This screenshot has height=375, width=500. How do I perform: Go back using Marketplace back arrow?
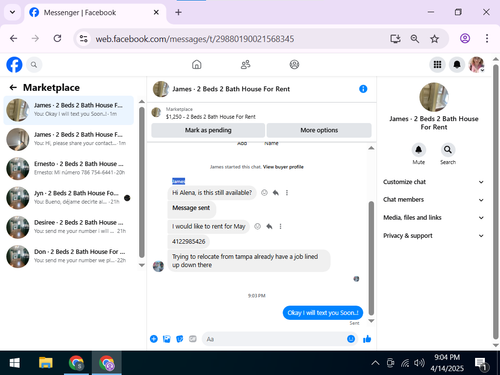click(x=13, y=88)
